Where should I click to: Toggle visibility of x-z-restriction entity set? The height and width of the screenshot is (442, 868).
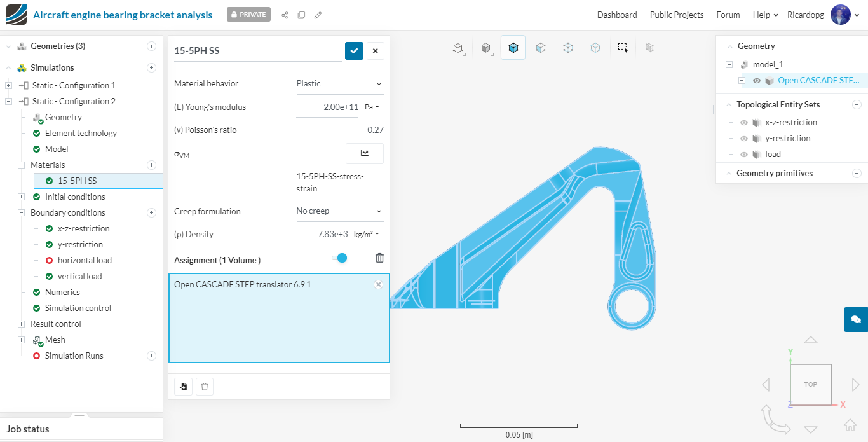coord(744,123)
